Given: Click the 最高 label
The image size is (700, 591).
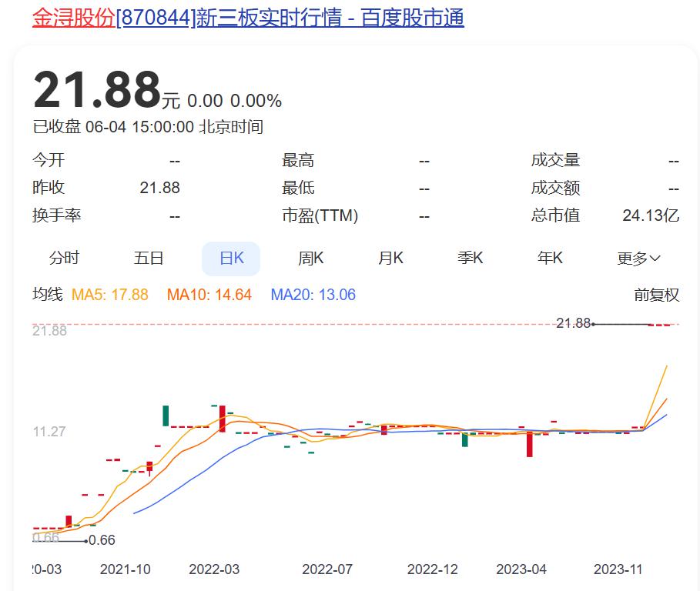Looking at the screenshot, I should pos(298,160).
